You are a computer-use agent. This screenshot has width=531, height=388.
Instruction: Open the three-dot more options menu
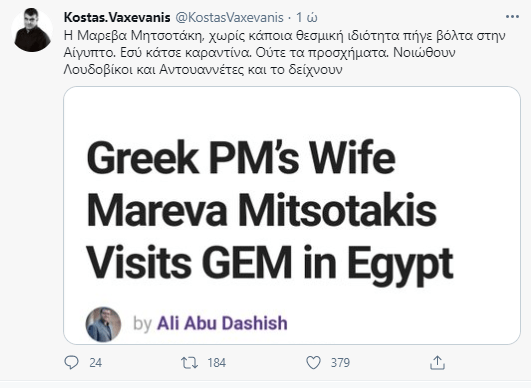512,17
